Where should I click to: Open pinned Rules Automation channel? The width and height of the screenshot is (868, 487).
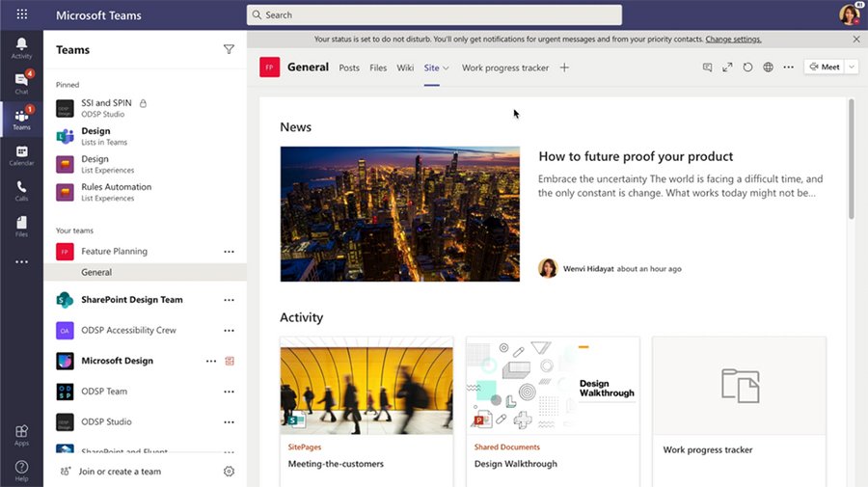145,192
